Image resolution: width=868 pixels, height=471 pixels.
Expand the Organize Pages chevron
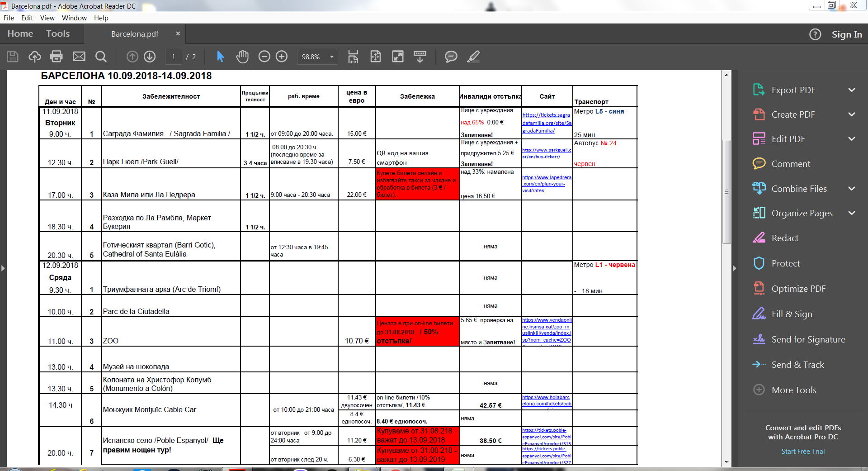[852, 213]
